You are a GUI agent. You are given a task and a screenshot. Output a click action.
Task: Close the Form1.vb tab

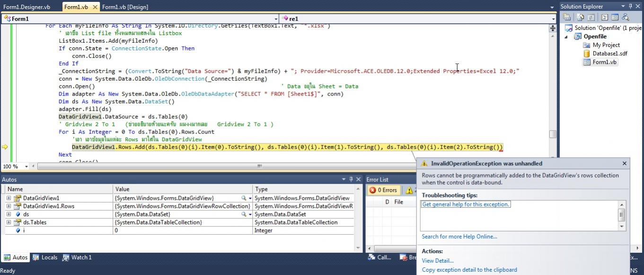coord(95,7)
